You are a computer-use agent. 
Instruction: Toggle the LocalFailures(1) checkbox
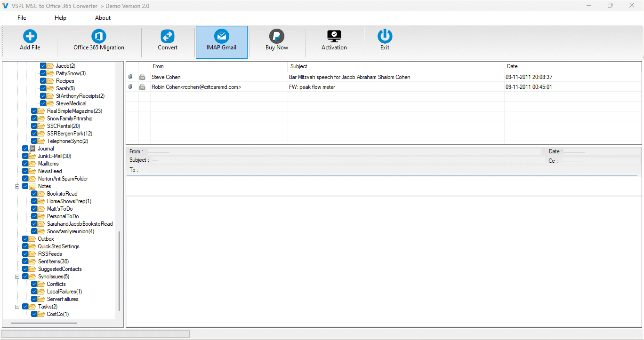click(x=34, y=292)
